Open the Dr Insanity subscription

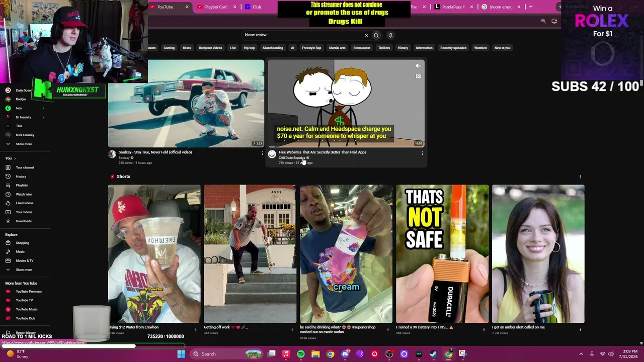(x=23, y=117)
